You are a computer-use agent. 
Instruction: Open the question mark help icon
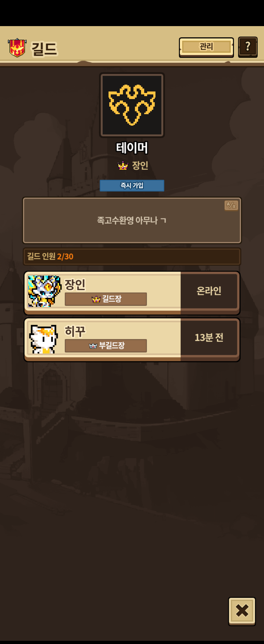coord(248,47)
